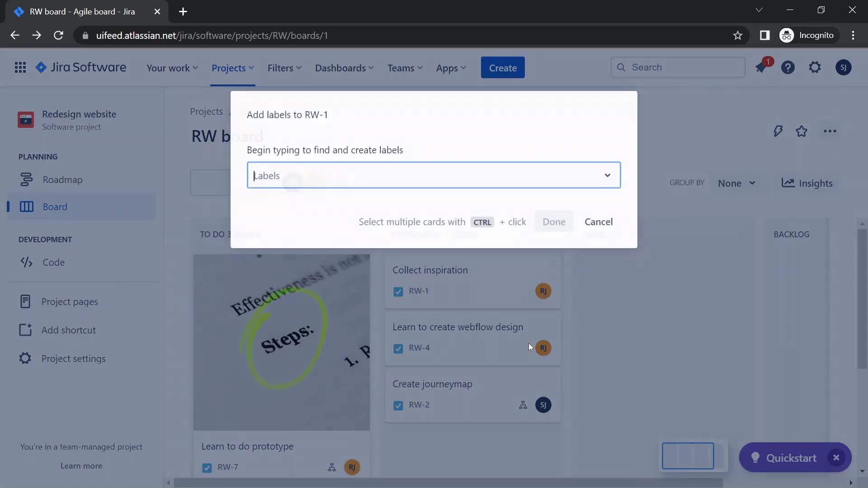The image size is (868, 488).
Task: Click the Done button
Action: tap(554, 221)
